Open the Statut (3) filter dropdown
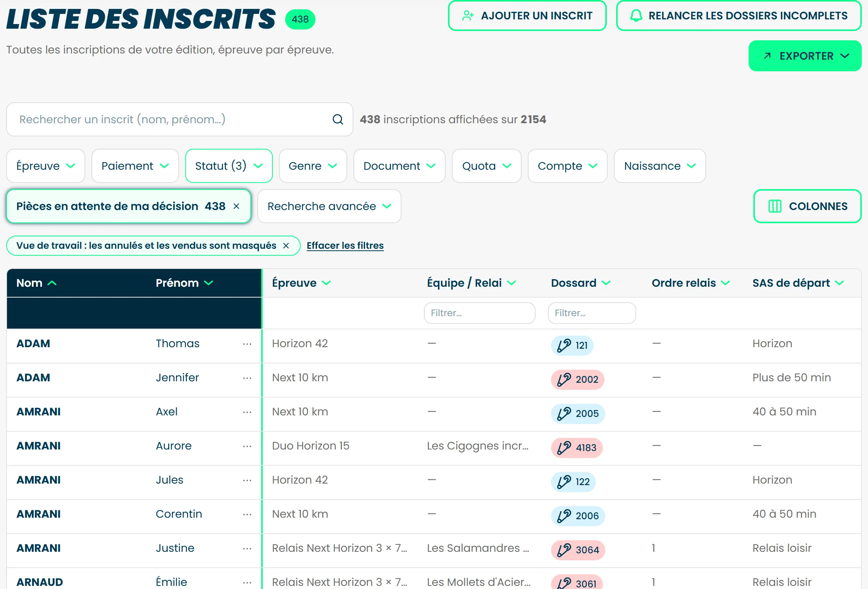 [x=229, y=166]
